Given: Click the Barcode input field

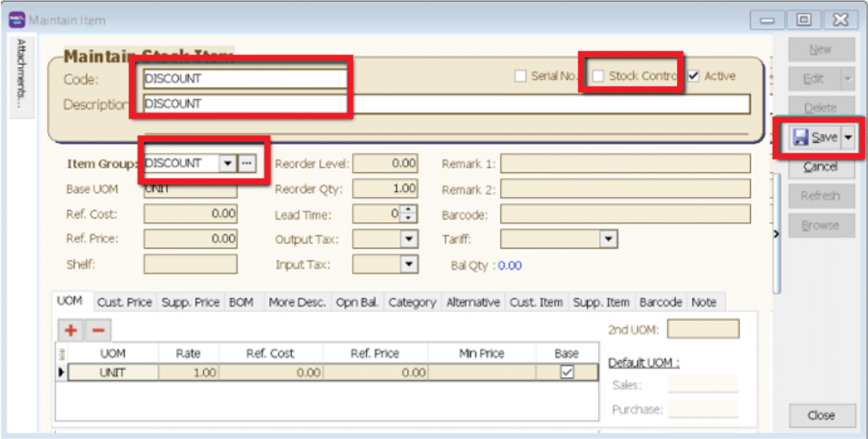Looking at the screenshot, I should (x=625, y=215).
